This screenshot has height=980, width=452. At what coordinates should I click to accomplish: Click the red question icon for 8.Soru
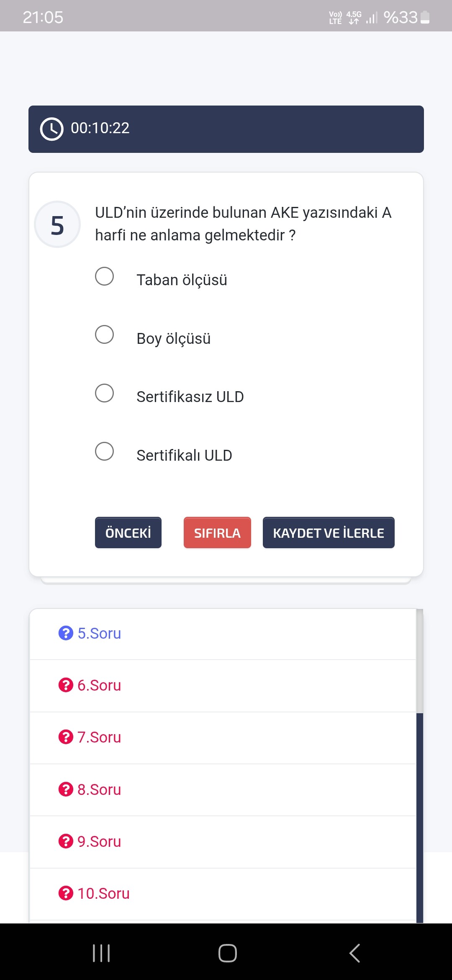coord(66,789)
